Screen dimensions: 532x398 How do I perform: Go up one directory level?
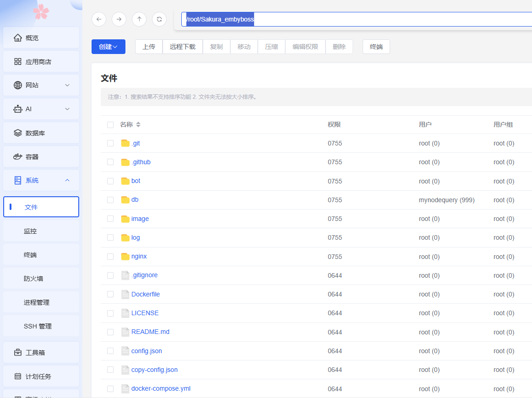[x=139, y=19]
